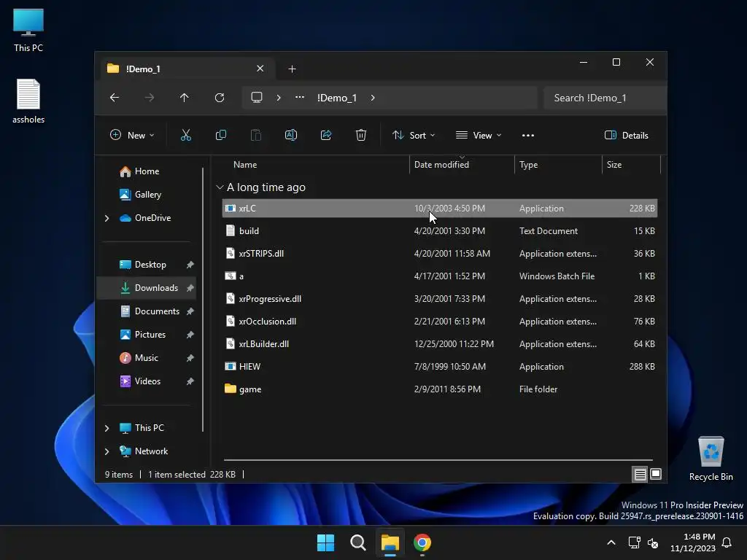Image resolution: width=747 pixels, height=560 pixels.
Task: Click !Demo_1 in the address breadcrumb
Action: pos(337,98)
